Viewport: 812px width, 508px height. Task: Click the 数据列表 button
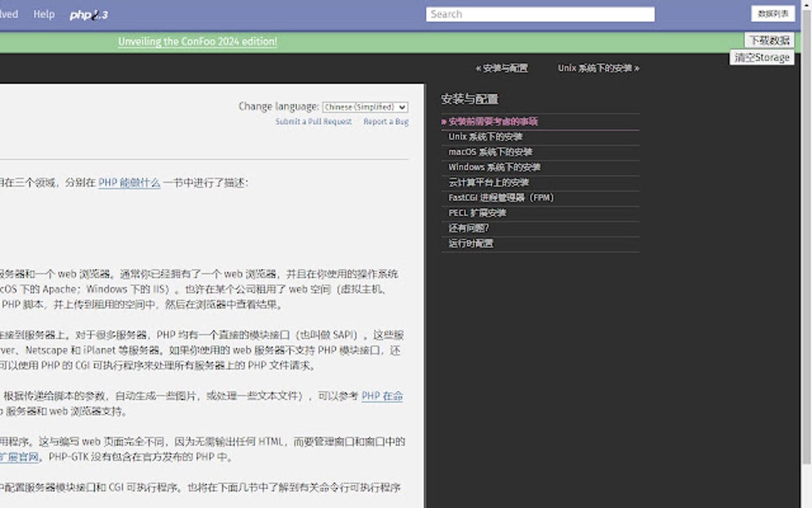pyautogui.click(x=771, y=14)
